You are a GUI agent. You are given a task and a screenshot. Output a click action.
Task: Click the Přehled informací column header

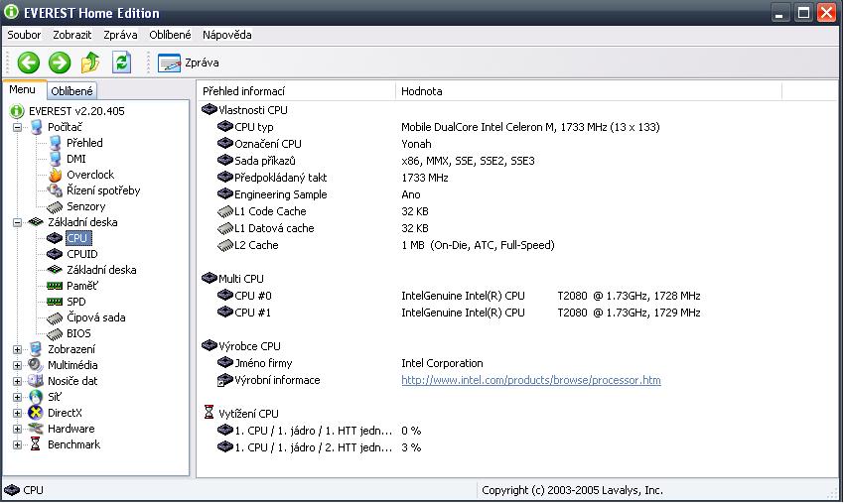pos(296,91)
